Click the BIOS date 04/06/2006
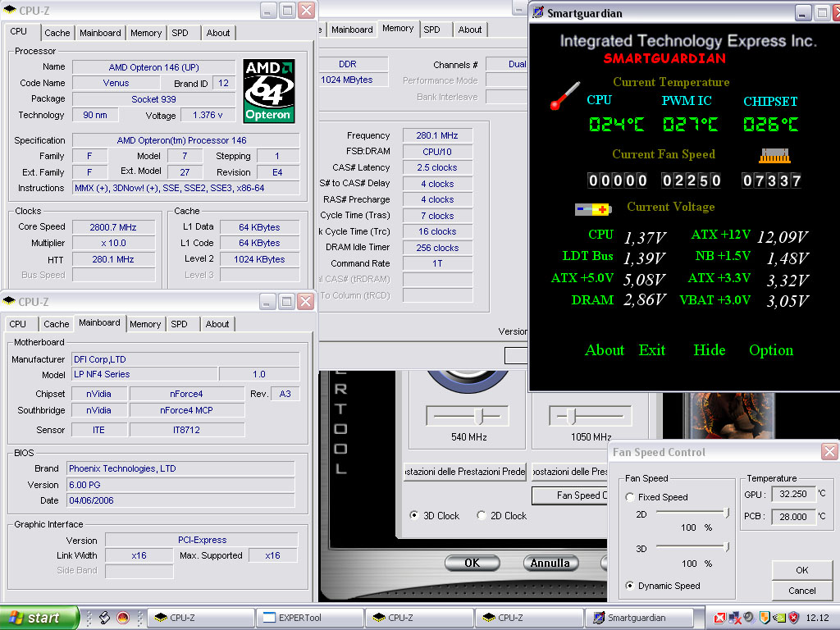 [x=180, y=500]
